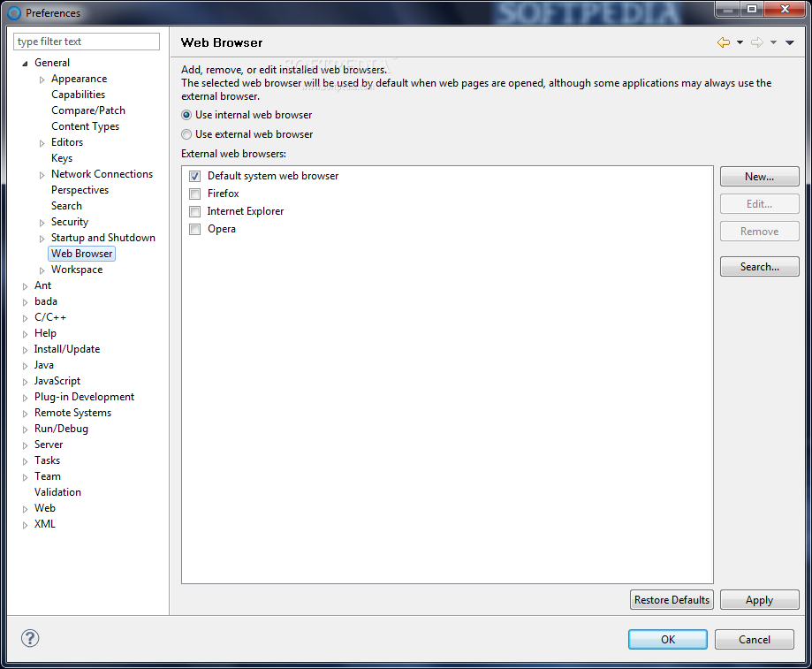This screenshot has width=812, height=669.
Task: Open the back history dropdown arrow
Action: [740, 42]
